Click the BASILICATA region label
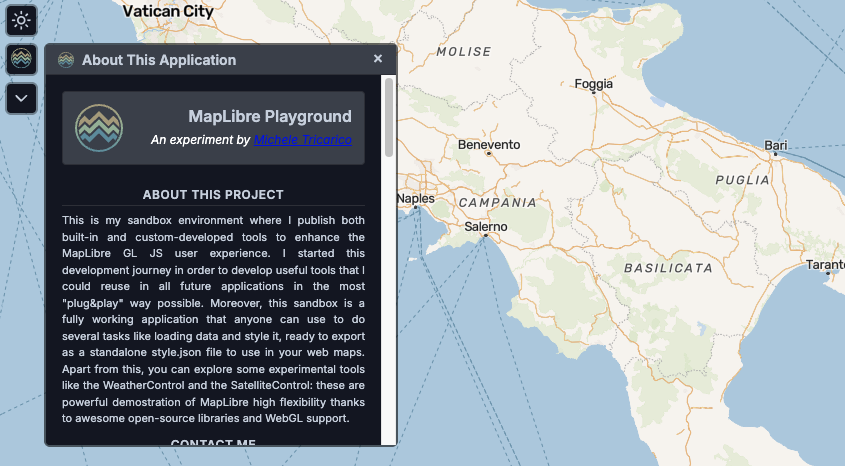The height and width of the screenshot is (466, 845). pos(668,268)
